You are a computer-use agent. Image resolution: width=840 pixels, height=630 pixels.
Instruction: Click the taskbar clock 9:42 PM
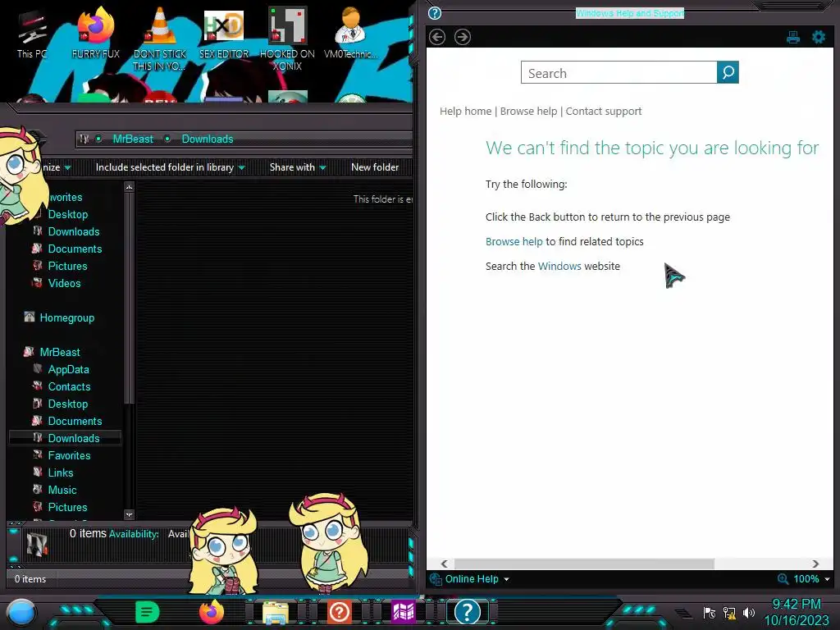[x=796, y=605]
